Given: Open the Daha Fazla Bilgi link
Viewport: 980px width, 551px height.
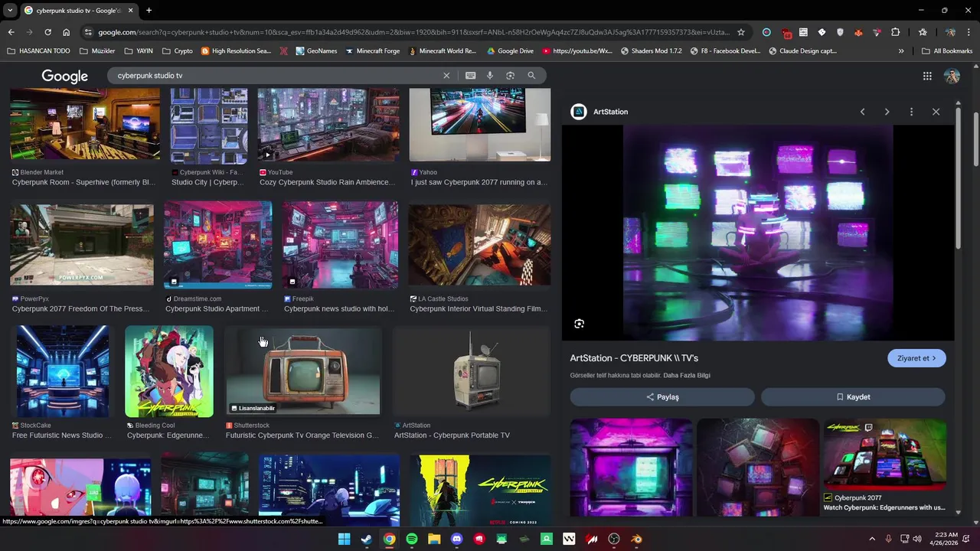Looking at the screenshot, I should (x=687, y=376).
